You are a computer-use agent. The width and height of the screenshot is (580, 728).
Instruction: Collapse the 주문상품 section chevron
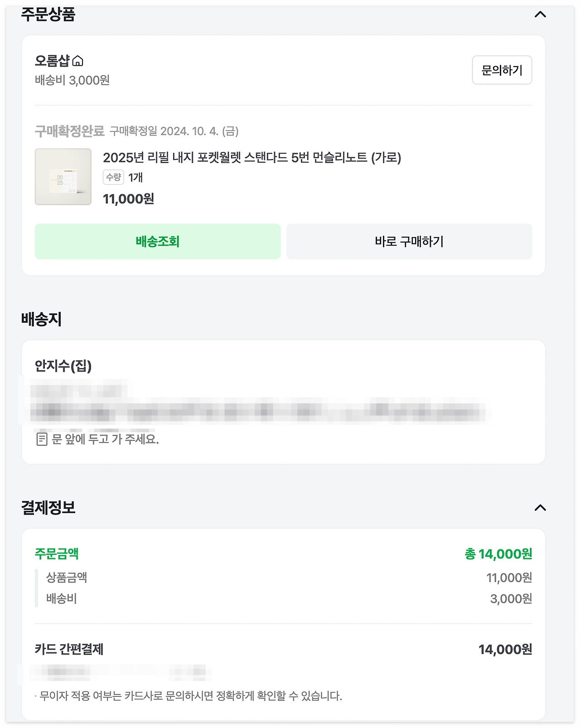(x=540, y=15)
